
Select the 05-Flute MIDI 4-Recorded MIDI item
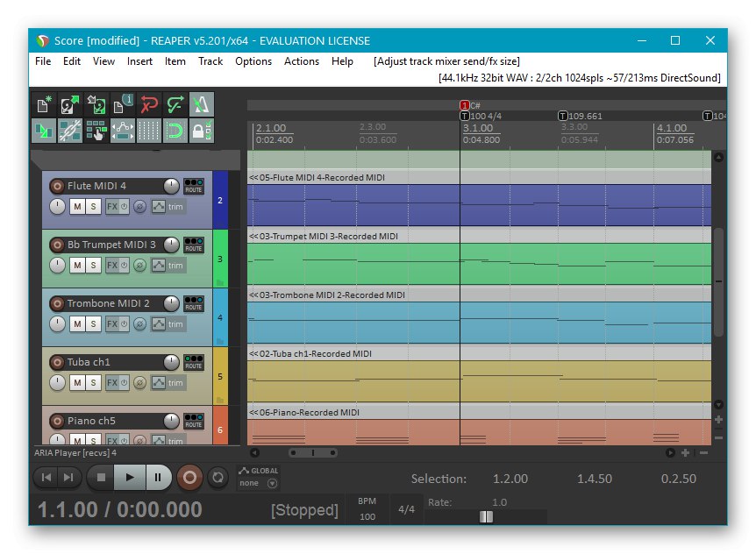click(479, 198)
